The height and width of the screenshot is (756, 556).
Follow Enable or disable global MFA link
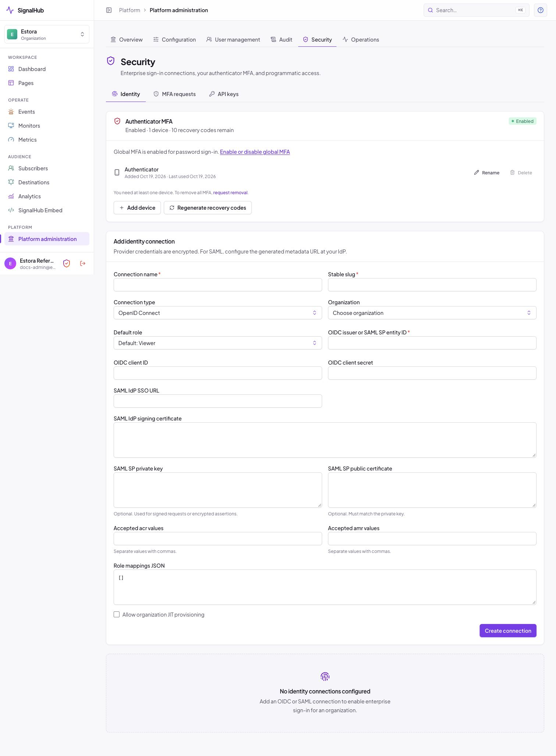click(x=255, y=152)
